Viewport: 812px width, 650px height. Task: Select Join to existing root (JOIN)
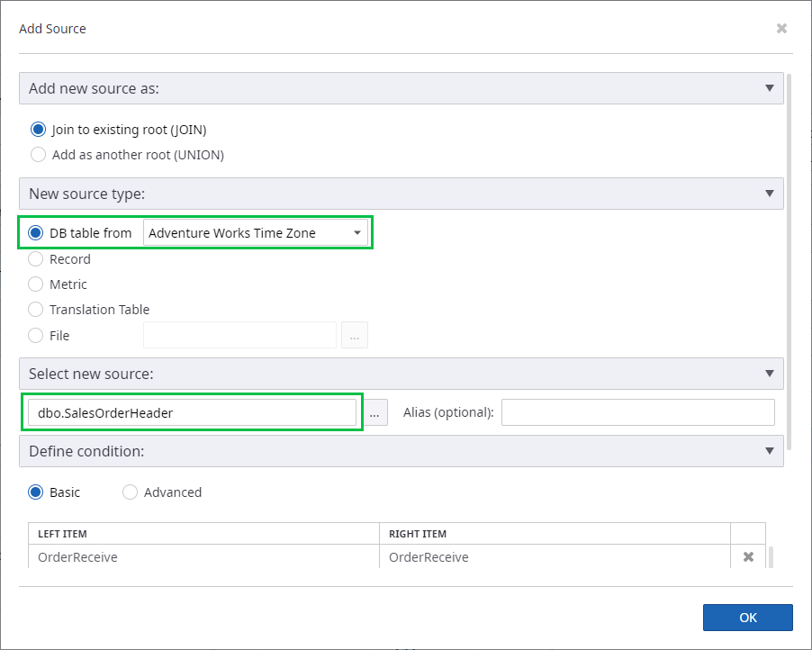(38, 130)
